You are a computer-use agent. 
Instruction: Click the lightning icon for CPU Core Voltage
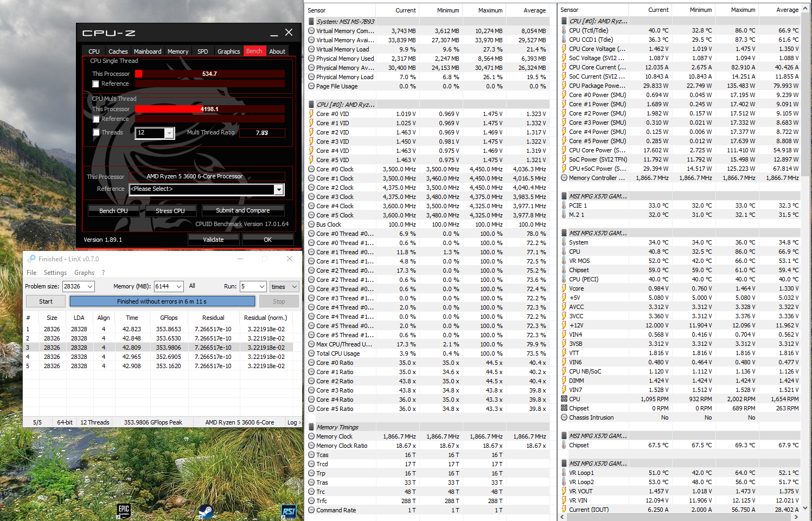click(564, 49)
